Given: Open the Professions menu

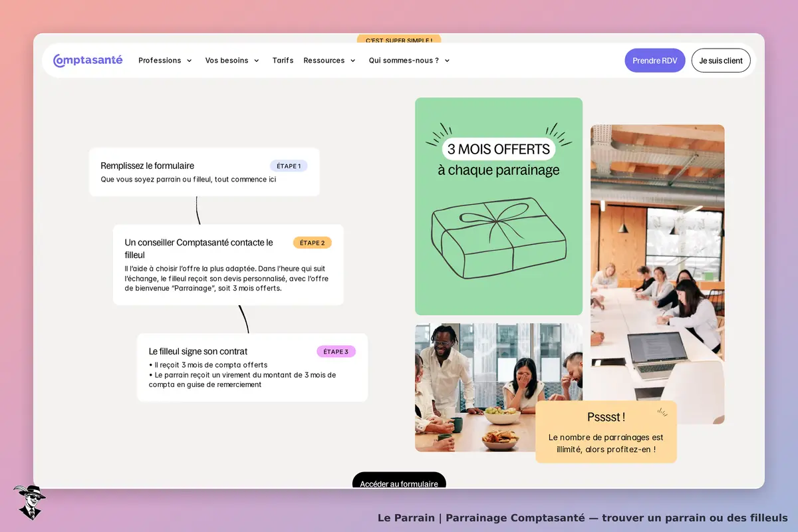Looking at the screenshot, I should 160,61.
